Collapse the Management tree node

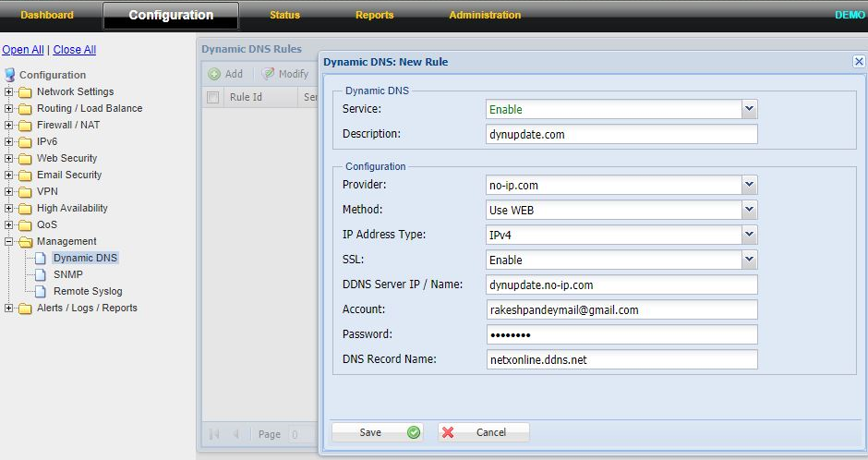(x=9, y=242)
